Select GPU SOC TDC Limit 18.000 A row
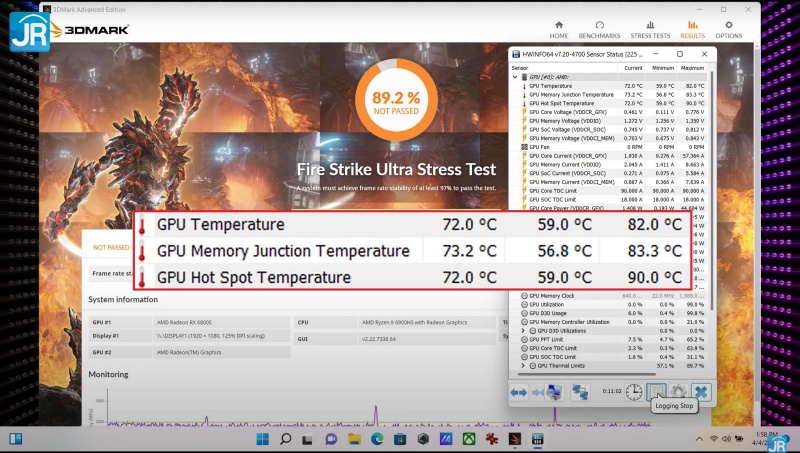 [x=608, y=199]
